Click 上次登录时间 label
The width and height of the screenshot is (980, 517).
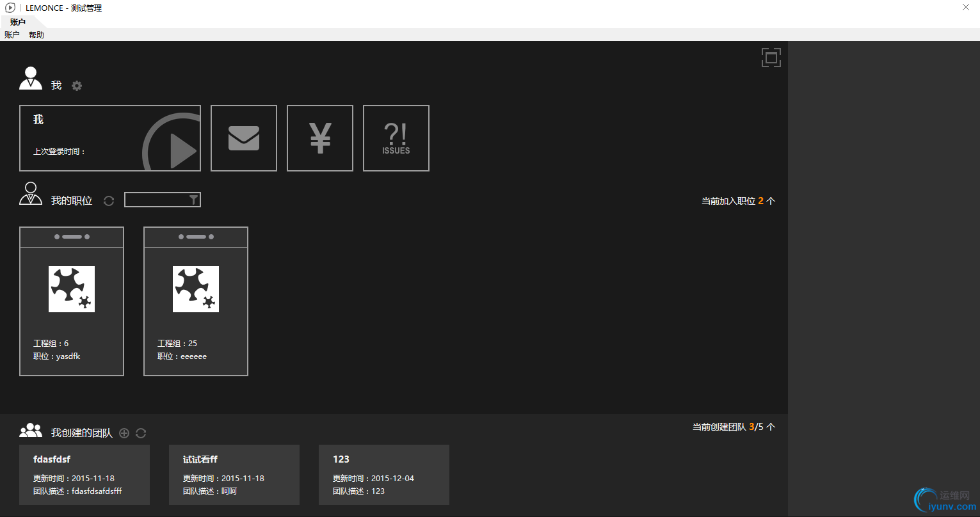coord(59,152)
